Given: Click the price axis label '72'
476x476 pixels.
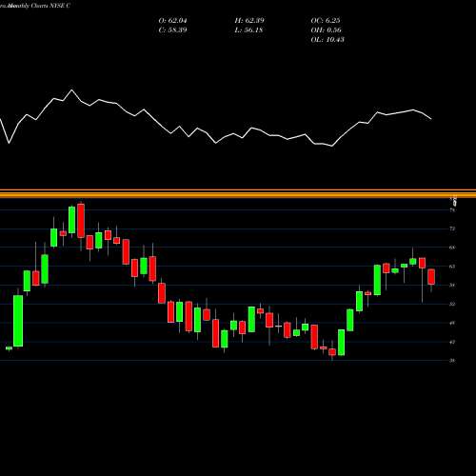Looking at the screenshot, I should tap(452, 228).
